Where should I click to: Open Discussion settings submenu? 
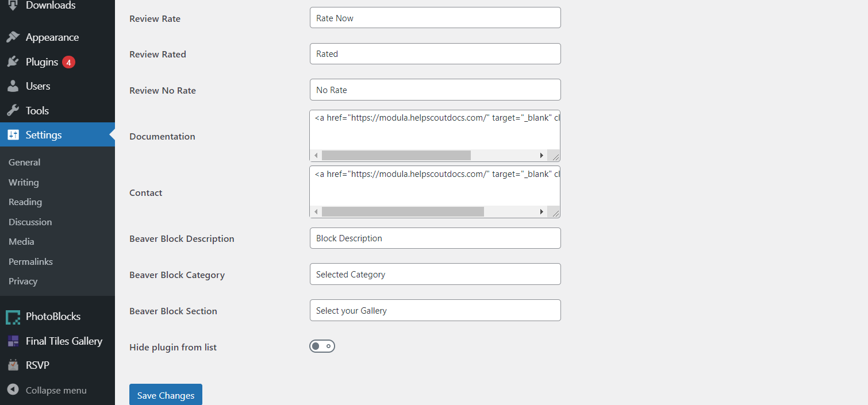[x=30, y=222]
